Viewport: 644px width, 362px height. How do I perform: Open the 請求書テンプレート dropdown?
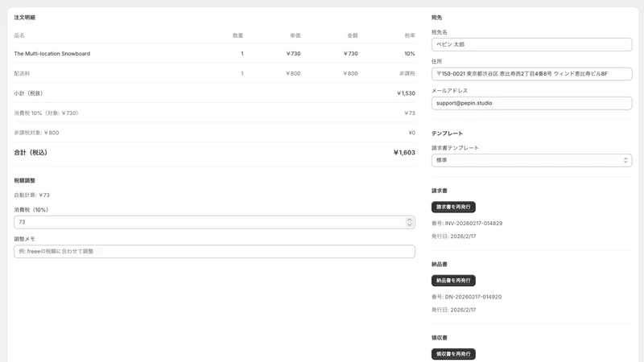click(531, 160)
